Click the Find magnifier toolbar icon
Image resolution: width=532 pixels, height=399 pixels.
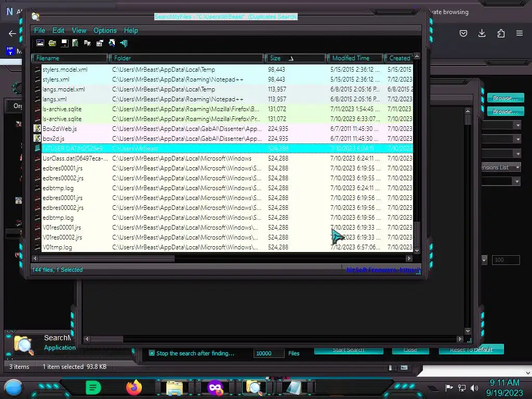coord(112,43)
